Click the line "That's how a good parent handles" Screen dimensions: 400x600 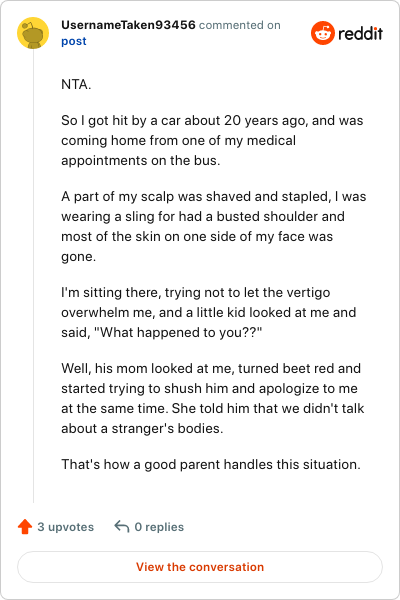[x=211, y=465]
